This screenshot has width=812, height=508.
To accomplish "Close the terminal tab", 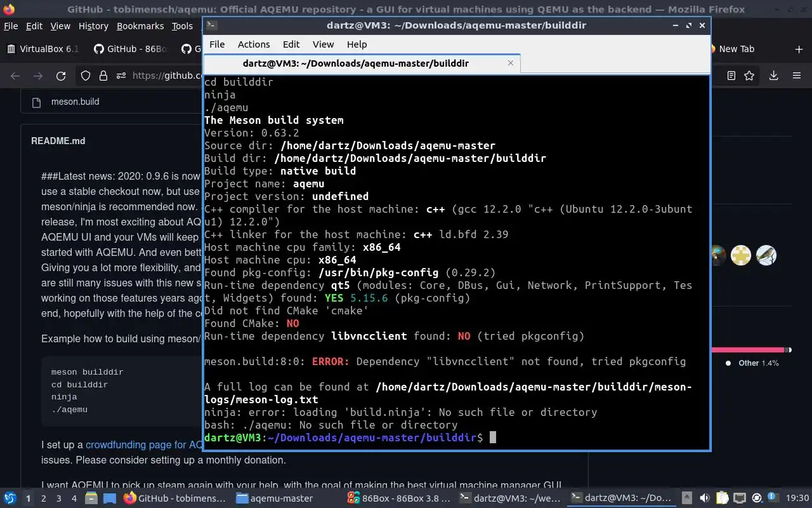I will click(x=511, y=63).
